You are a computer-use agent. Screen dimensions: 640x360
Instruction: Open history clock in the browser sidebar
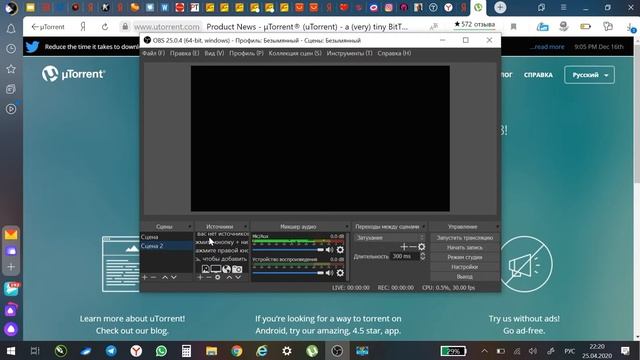click(x=11, y=49)
